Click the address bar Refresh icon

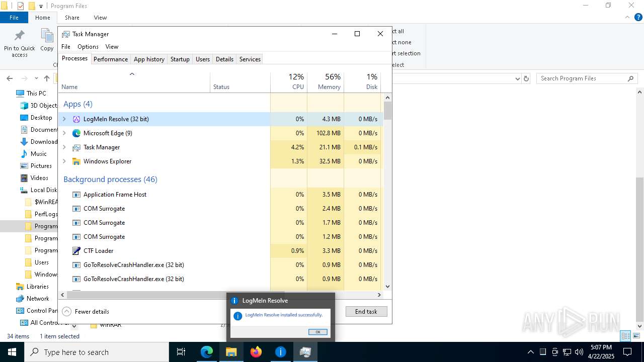tap(526, 78)
